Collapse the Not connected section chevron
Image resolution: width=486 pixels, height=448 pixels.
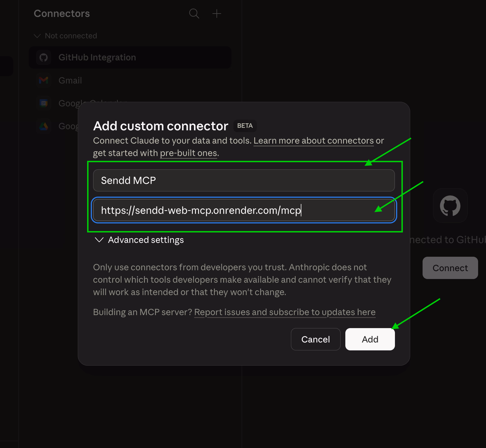(x=37, y=36)
